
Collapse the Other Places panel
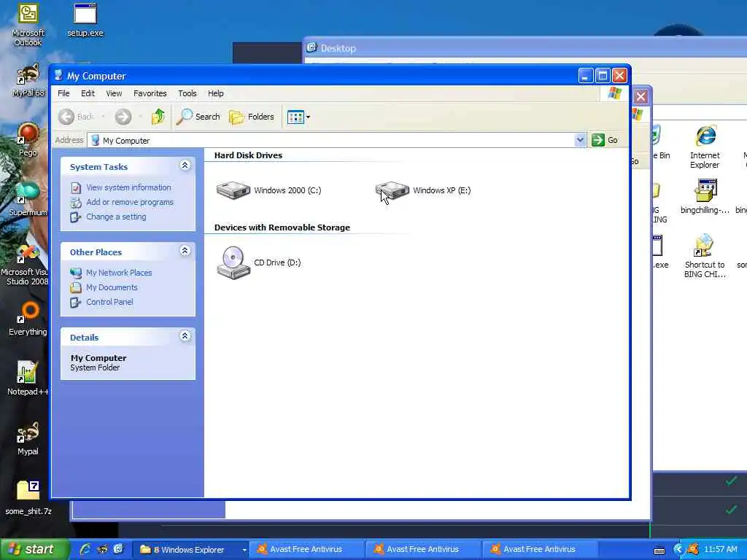point(185,251)
